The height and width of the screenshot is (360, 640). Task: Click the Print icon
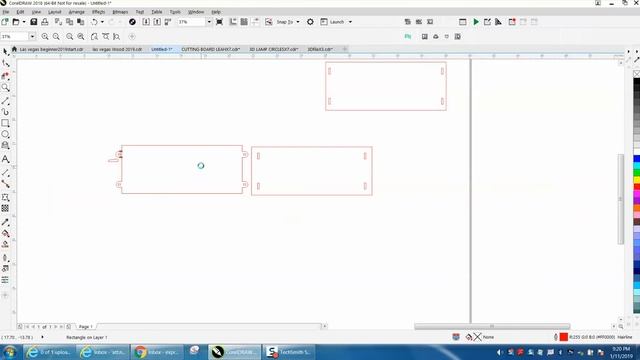(44, 22)
